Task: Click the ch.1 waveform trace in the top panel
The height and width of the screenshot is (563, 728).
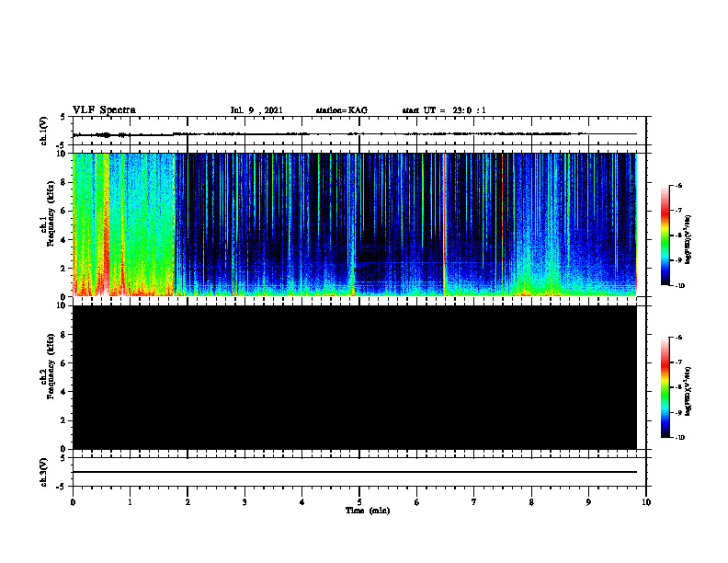Action: tap(355, 134)
